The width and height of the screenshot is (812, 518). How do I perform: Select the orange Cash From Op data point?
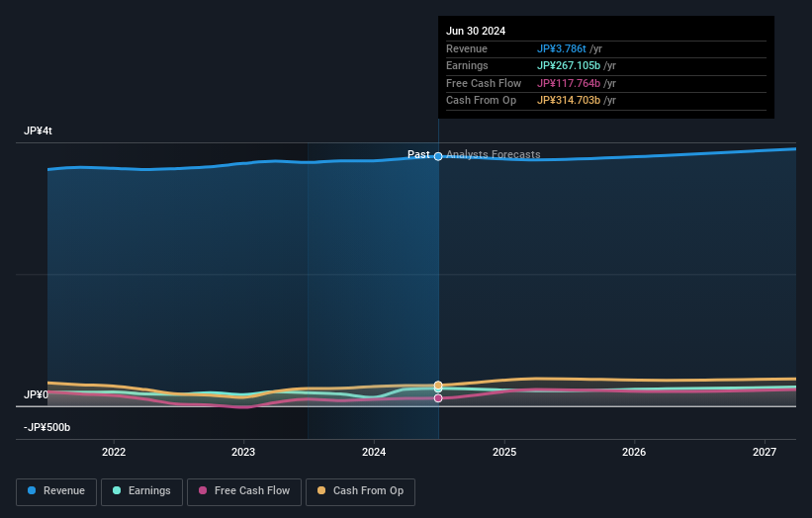point(438,385)
